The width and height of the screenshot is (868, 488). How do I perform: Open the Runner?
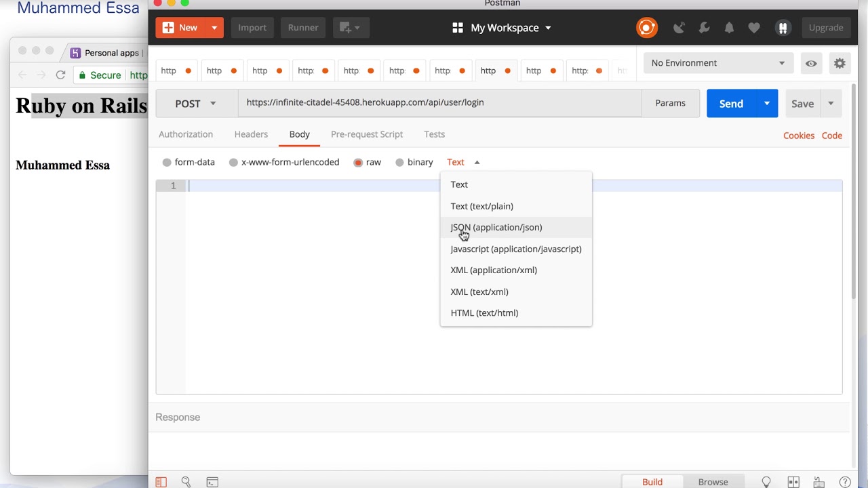click(303, 28)
